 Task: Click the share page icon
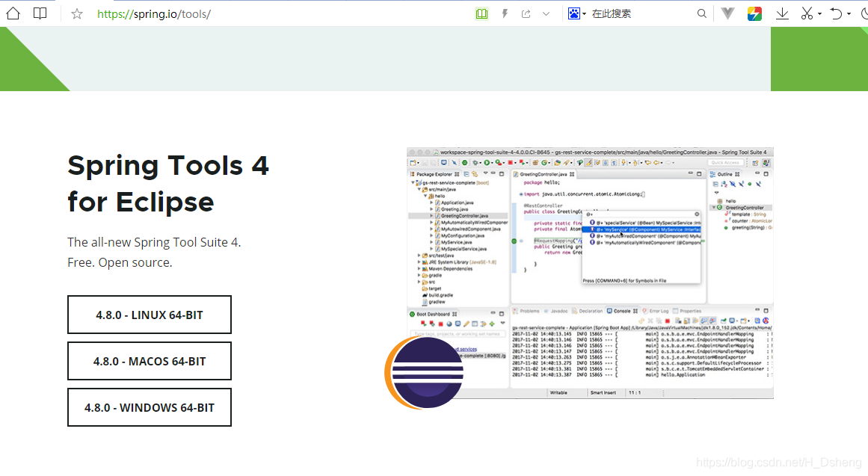pos(526,14)
